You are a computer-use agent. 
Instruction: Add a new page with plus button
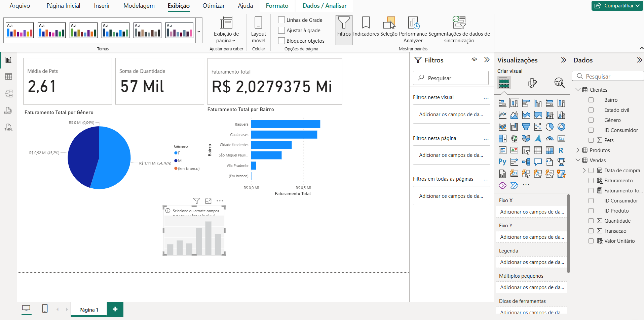(x=115, y=309)
